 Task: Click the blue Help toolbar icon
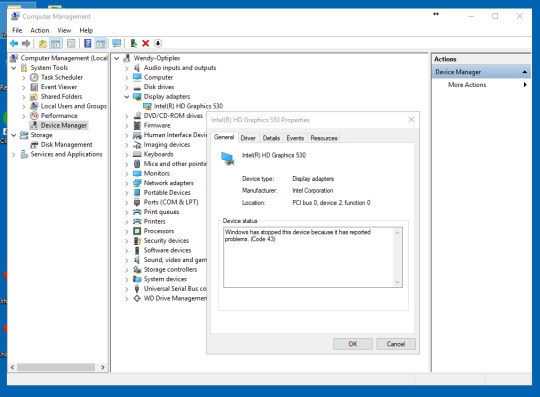pyautogui.click(x=88, y=43)
